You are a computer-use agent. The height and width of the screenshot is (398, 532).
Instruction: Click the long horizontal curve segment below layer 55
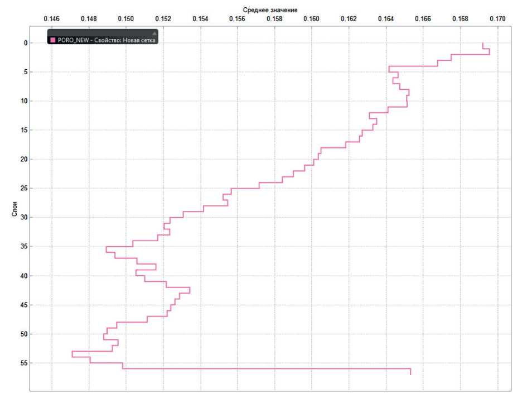pos(267,368)
